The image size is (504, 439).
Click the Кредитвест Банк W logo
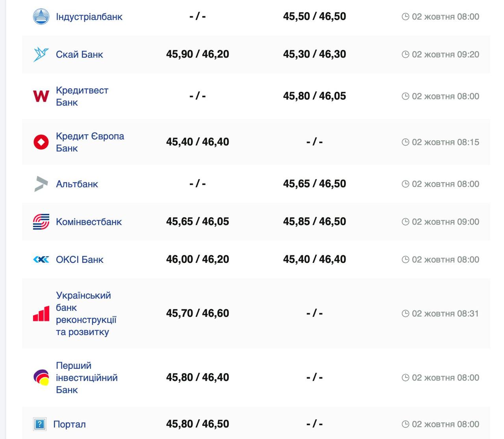pos(41,96)
